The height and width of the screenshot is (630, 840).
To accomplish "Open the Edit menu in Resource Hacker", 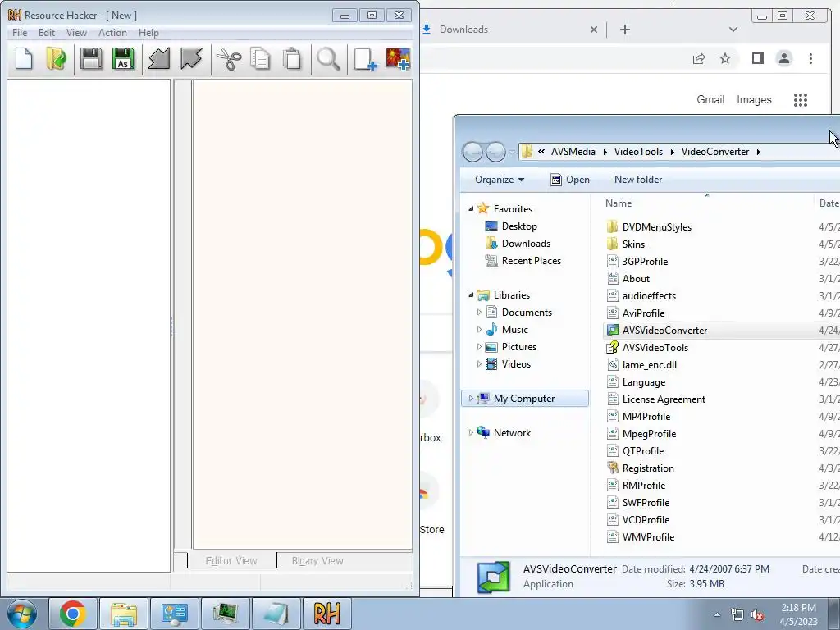I will click(47, 33).
